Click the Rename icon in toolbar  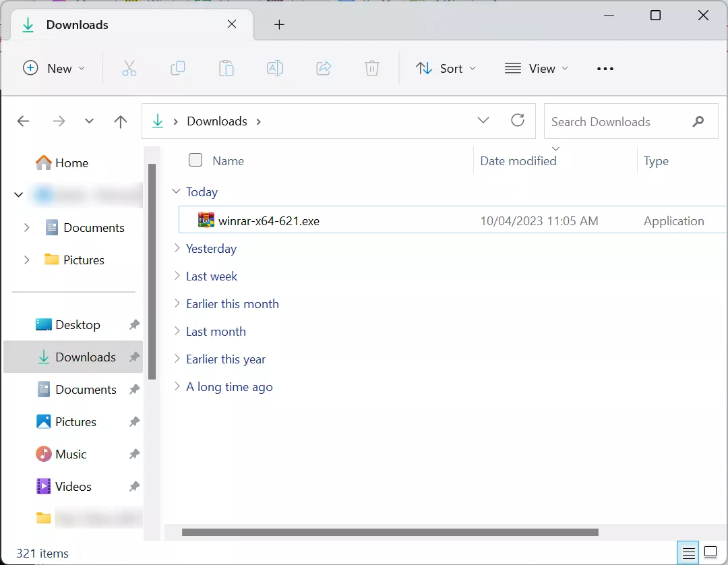click(275, 68)
